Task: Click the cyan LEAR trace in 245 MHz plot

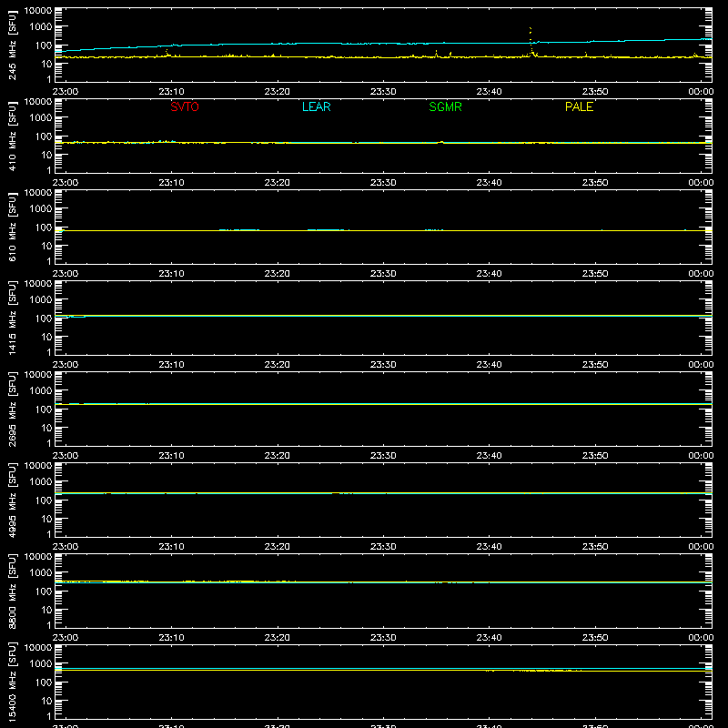Action: (383, 43)
